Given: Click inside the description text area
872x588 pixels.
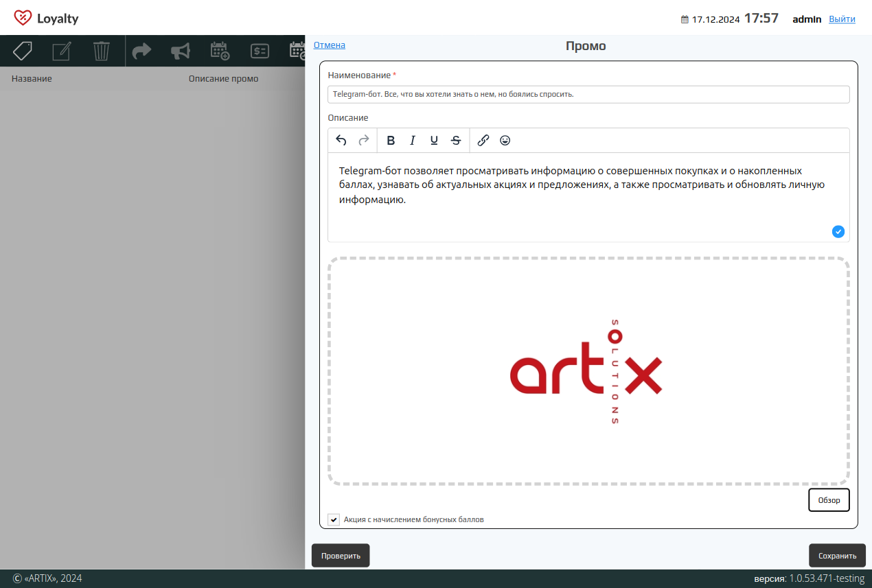Looking at the screenshot, I should (x=588, y=197).
